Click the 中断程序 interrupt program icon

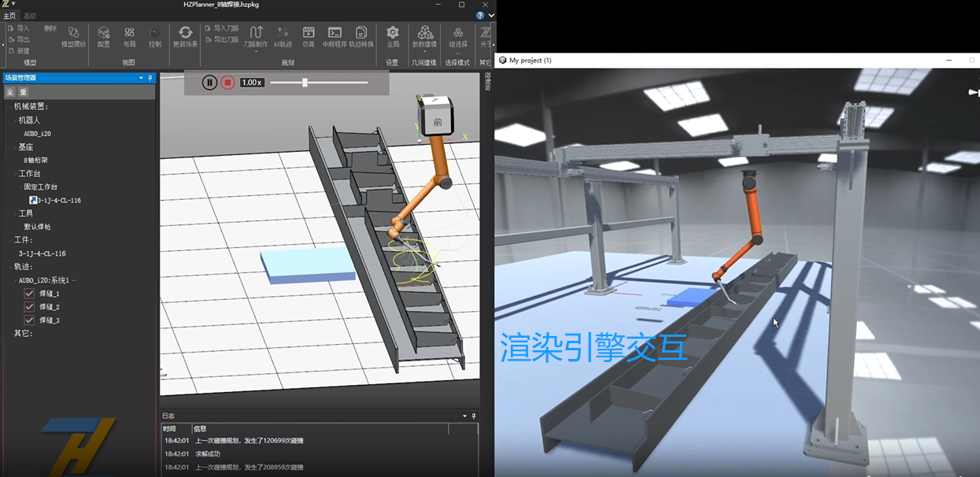click(x=335, y=36)
